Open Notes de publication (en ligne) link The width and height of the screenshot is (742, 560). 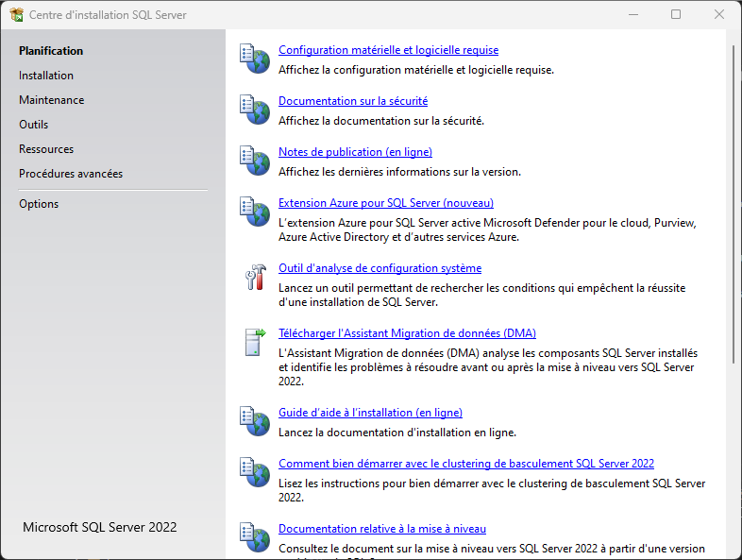point(355,152)
